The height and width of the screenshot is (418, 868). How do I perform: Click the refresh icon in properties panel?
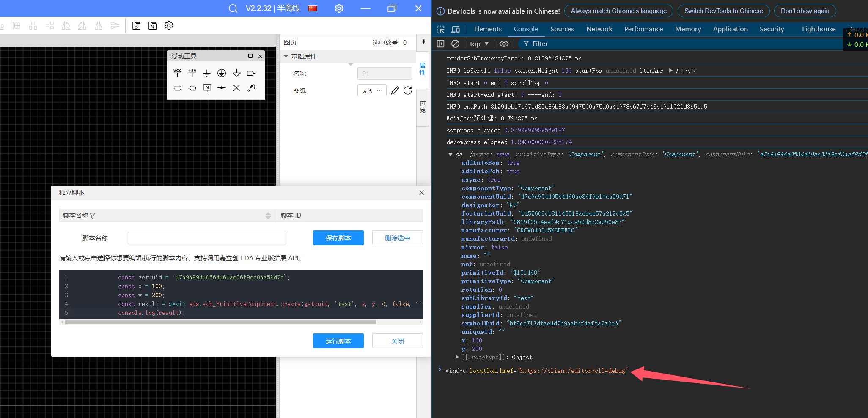pyautogui.click(x=408, y=90)
